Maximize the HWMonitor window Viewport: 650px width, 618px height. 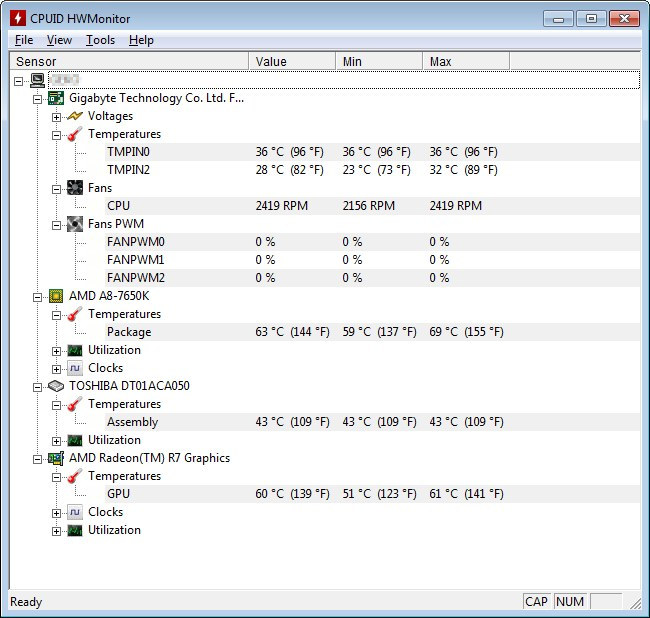(592, 19)
